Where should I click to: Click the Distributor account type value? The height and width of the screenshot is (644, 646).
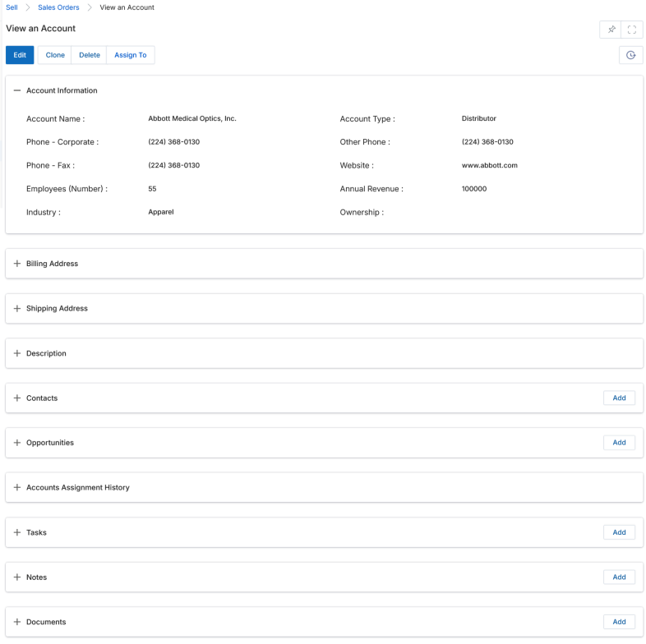478,118
